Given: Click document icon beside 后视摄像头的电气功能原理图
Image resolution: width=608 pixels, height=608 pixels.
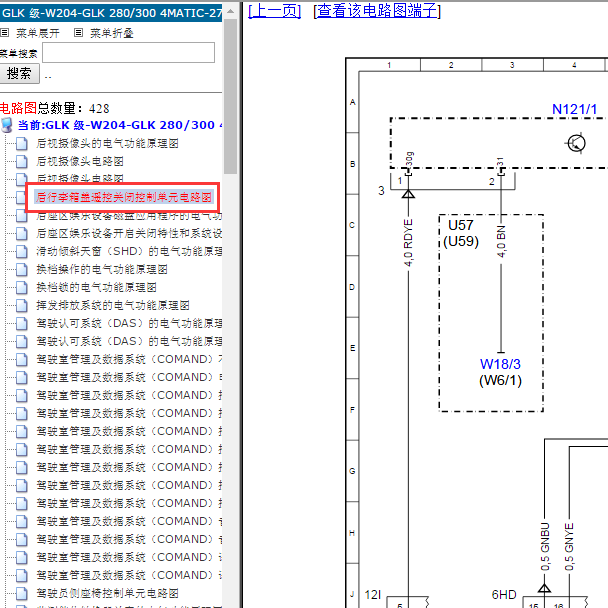Looking at the screenshot, I should (x=22, y=143).
